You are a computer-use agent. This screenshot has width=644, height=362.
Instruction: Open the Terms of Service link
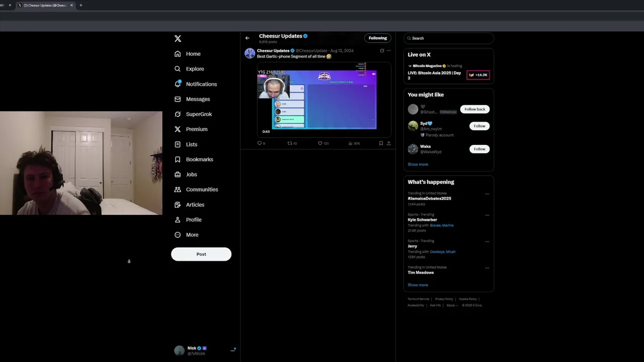pyautogui.click(x=419, y=299)
